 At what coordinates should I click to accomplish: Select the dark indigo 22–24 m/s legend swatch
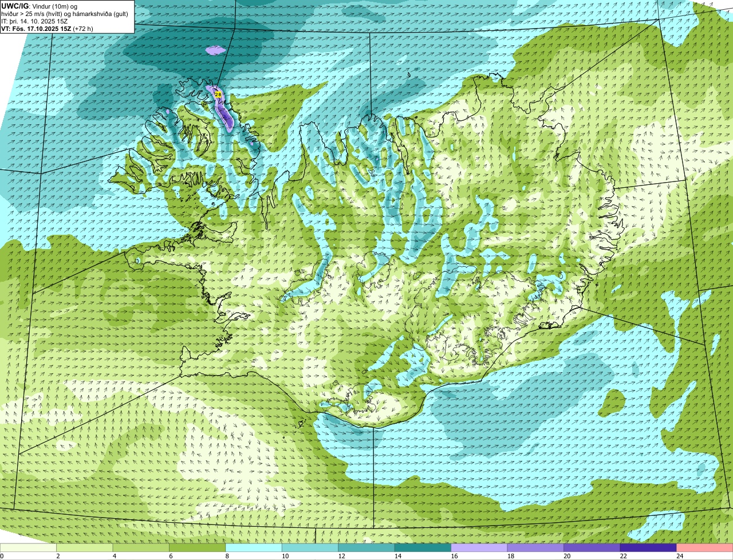pos(649,548)
